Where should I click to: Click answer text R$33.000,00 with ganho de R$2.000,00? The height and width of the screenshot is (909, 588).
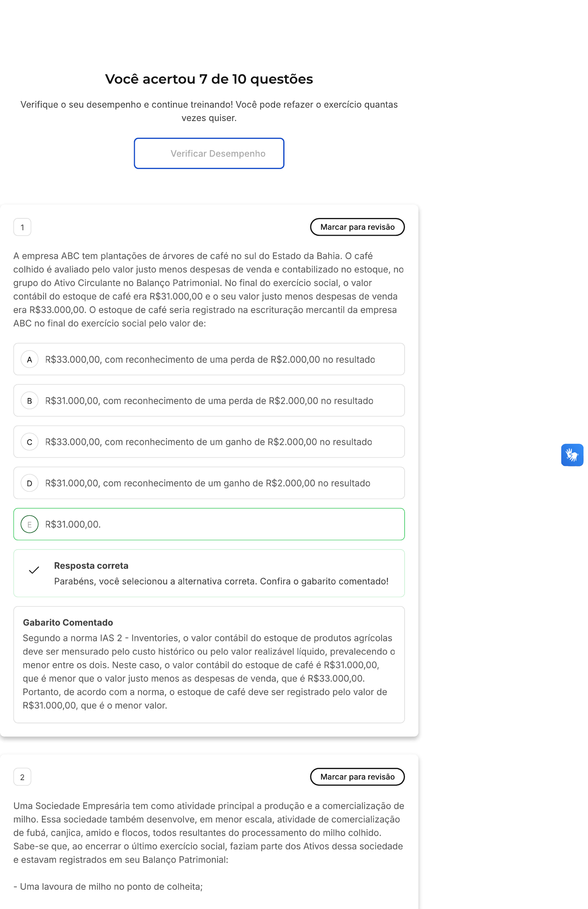click(x=208, y=442)
